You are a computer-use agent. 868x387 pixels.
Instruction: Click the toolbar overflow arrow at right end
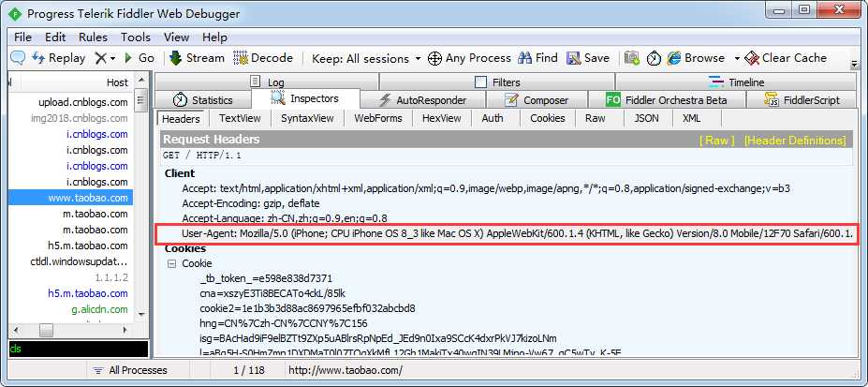coord(855,65)
